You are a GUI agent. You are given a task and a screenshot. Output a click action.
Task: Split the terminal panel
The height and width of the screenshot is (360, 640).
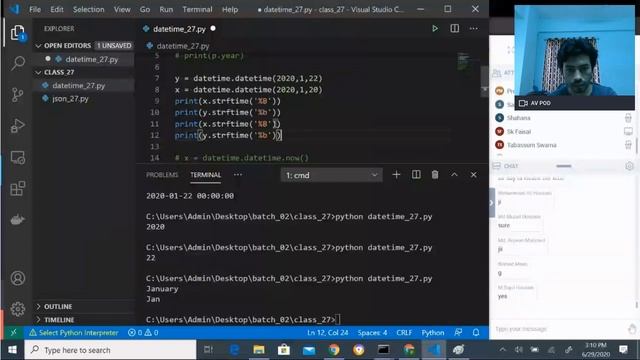(416, 175)
